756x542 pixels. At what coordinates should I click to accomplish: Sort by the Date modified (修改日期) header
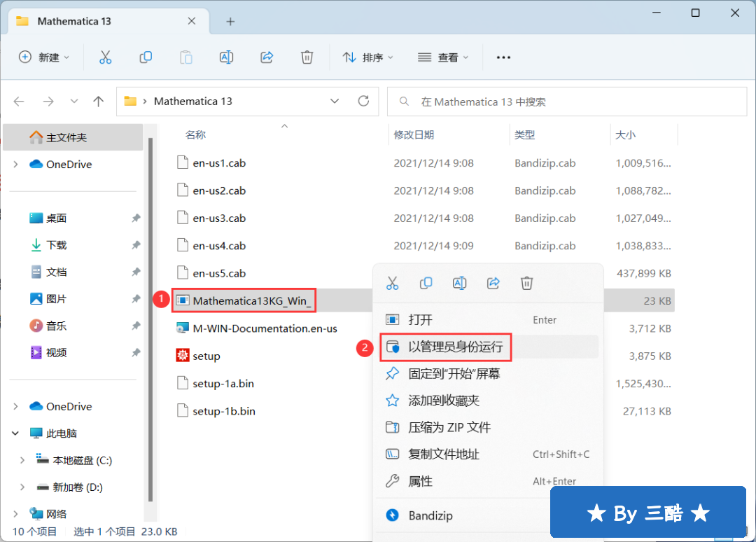(414, 135)
